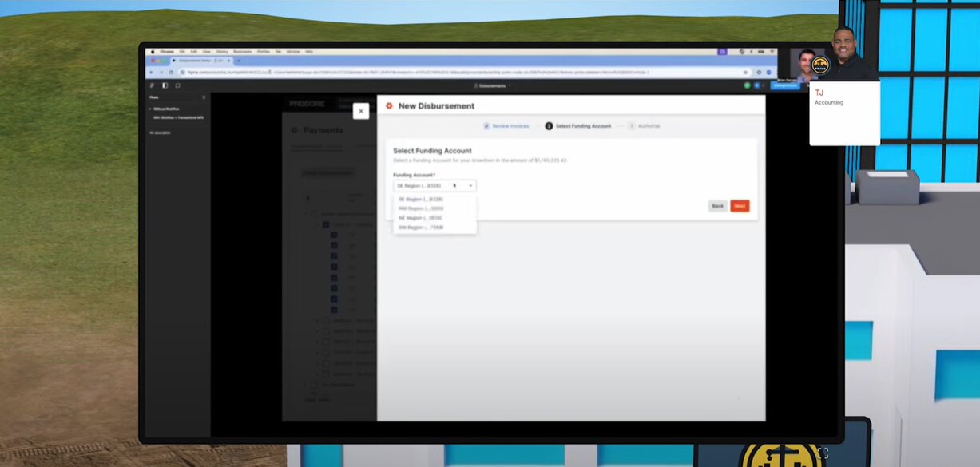
Task: Click the browser reload icon
Action: 170,72
